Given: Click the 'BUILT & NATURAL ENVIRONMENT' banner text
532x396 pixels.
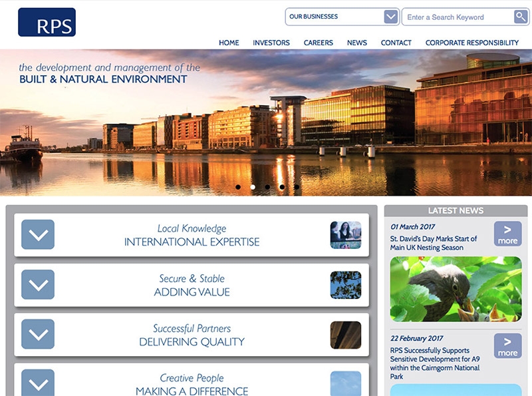Looking at the screenshot, I should coord(103,79).
